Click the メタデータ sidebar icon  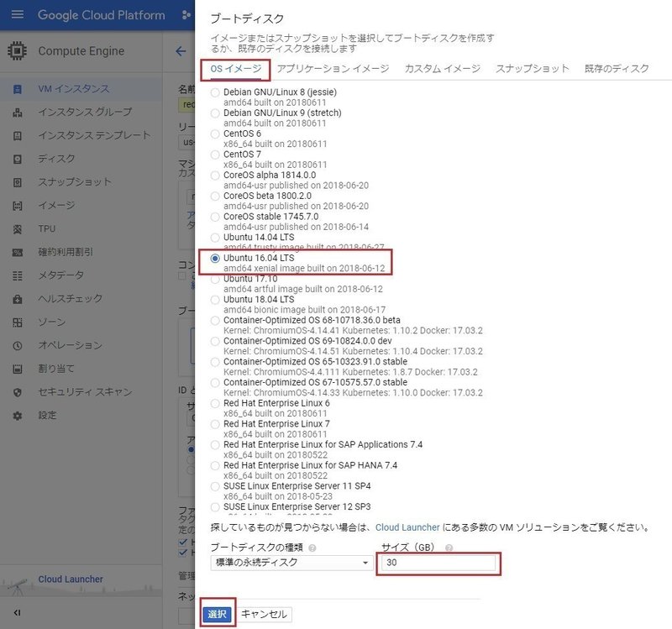coord(18,275)
